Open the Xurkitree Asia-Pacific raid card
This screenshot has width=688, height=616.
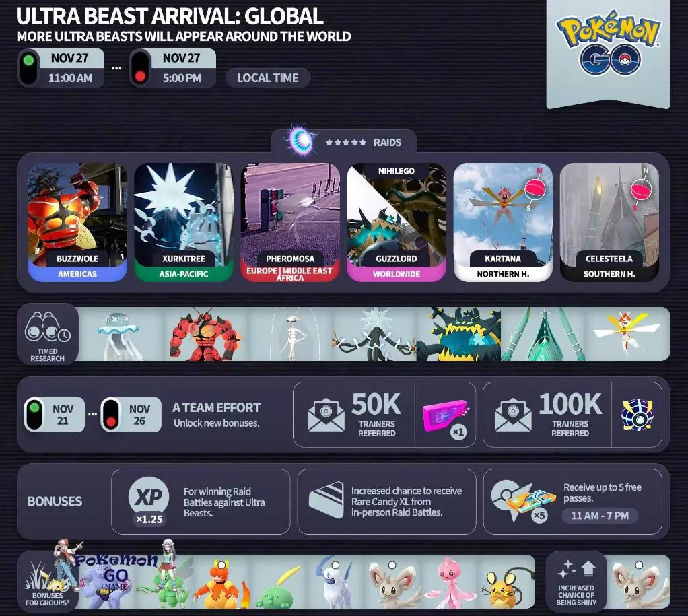(x=184, y=222)
